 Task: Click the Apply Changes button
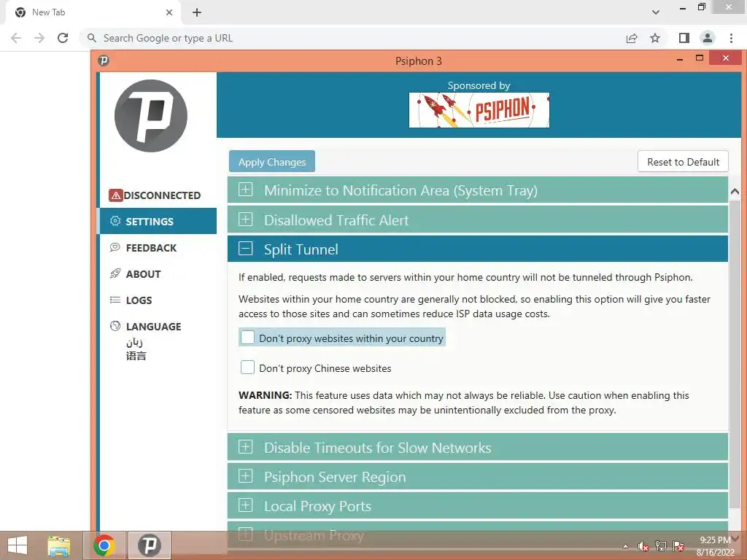point(272,162)
